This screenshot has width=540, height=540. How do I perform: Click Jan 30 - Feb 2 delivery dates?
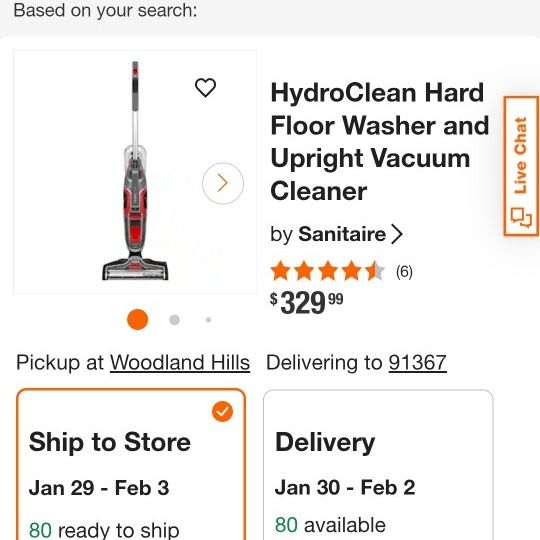pos(345,487)
